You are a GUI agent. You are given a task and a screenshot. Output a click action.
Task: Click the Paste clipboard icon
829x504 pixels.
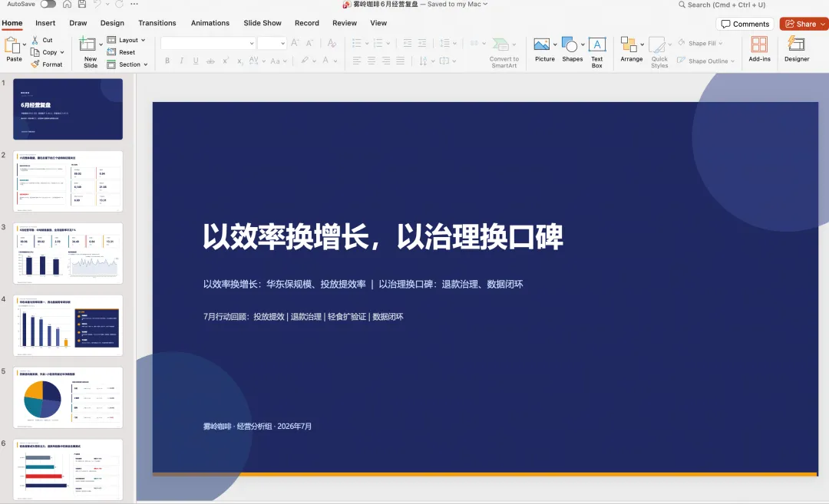coord(12,45)
